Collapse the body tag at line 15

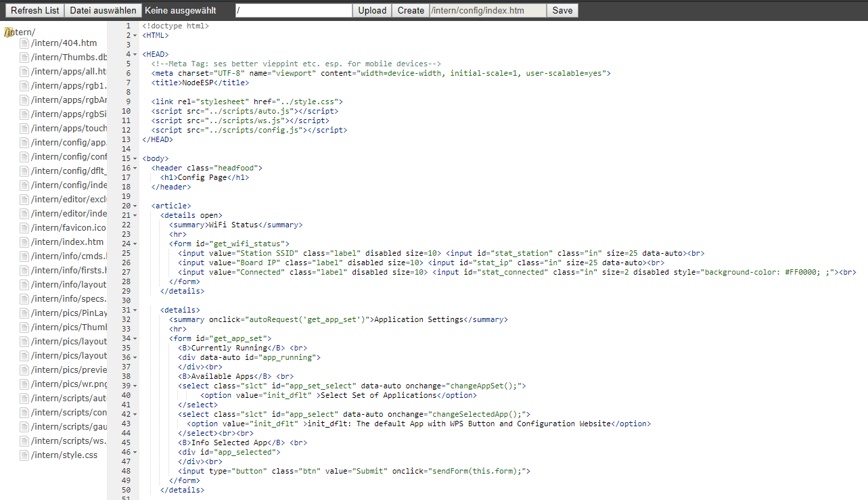click(135, 158)
